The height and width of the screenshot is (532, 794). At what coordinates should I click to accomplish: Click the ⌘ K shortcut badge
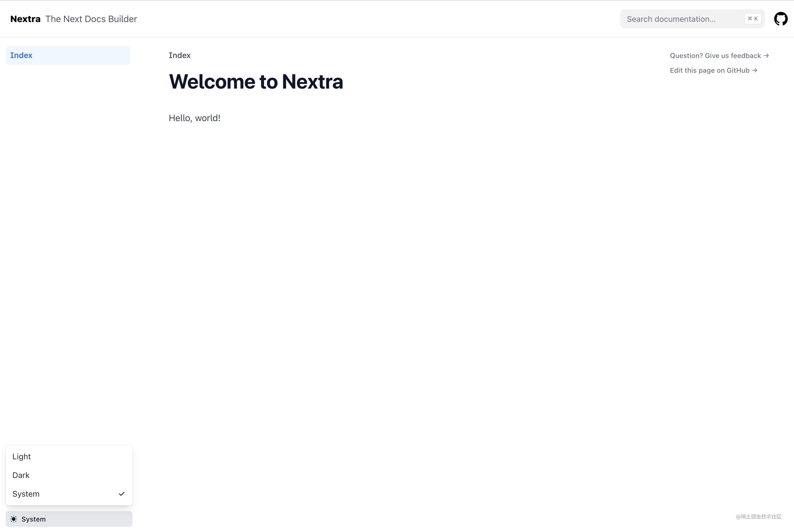tap(753, 19)
